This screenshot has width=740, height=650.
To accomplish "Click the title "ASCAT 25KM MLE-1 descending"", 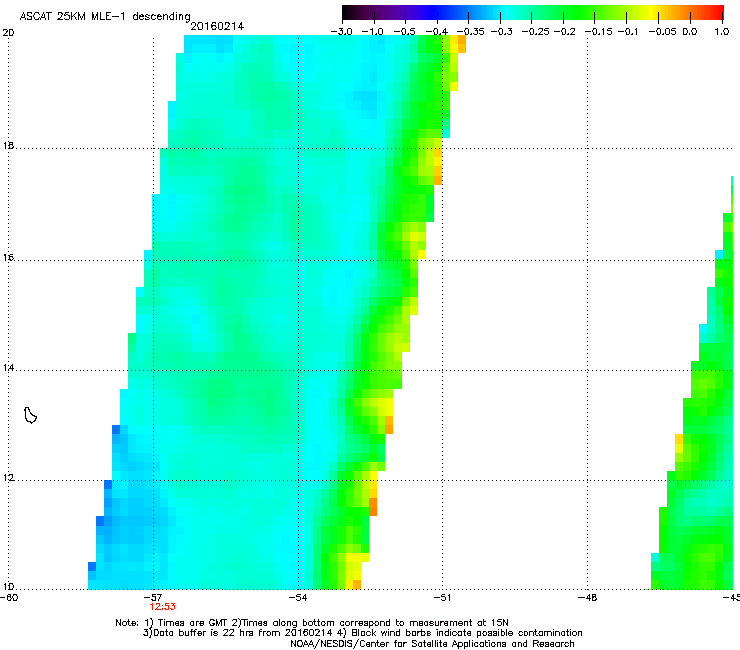I will [x=105, y=16].
